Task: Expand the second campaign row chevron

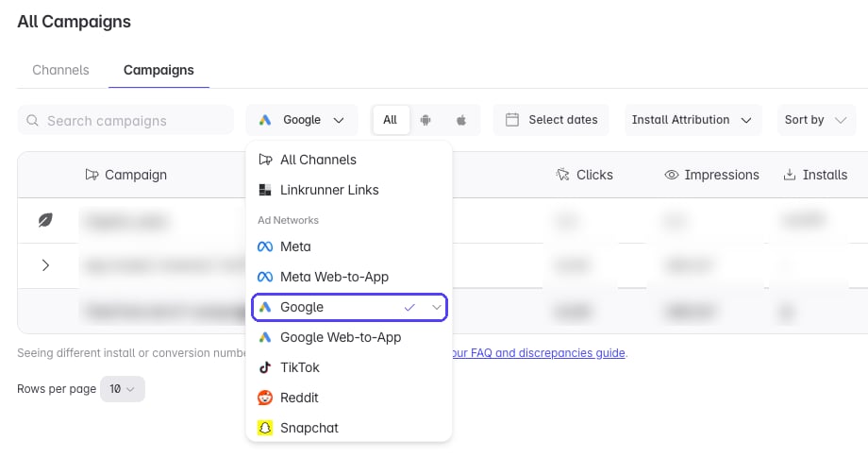Action: 46,265
